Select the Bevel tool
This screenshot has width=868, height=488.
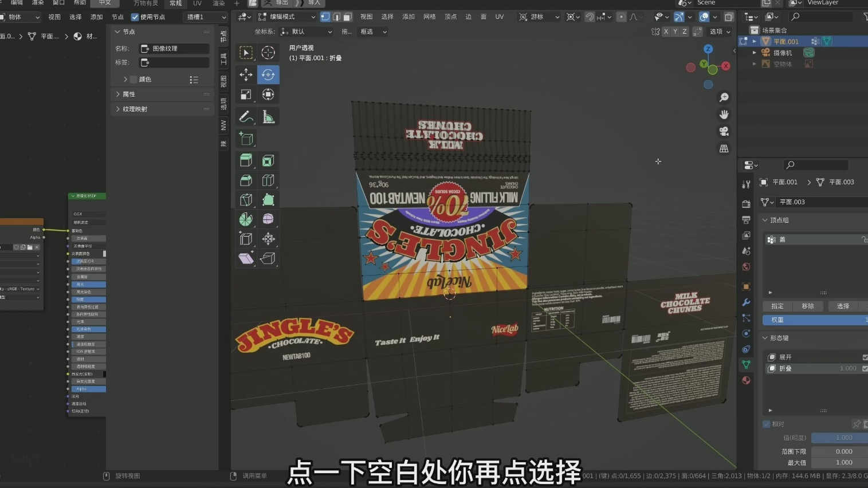pos(246,180)
